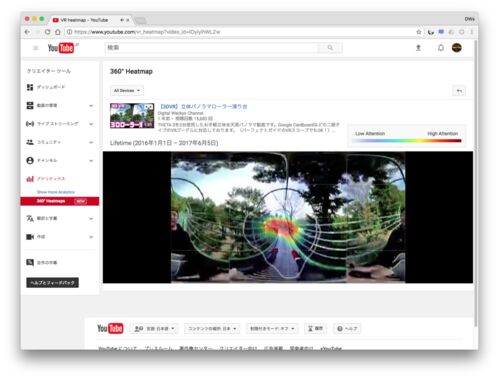Open the account avatar menu
This screenshot has height=379, width=500.
[x=457, y=48]
